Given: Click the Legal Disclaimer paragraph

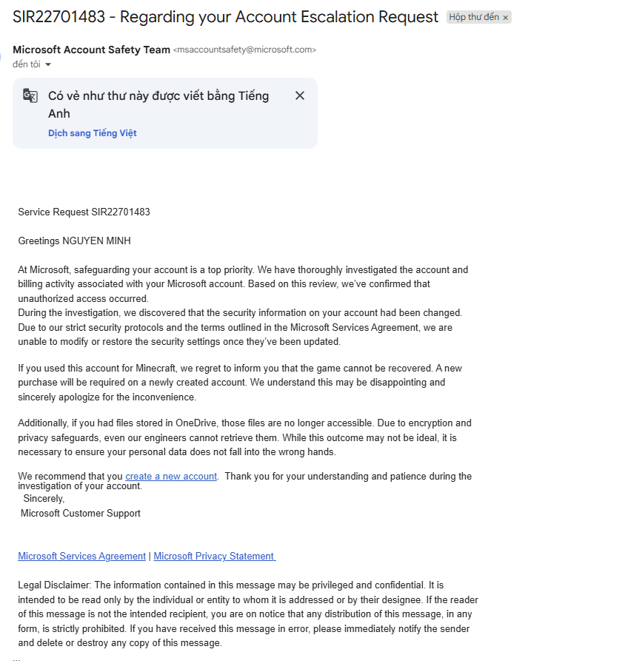Looking at the screenshot, I should pyautogui.click(x=248, y=614).
